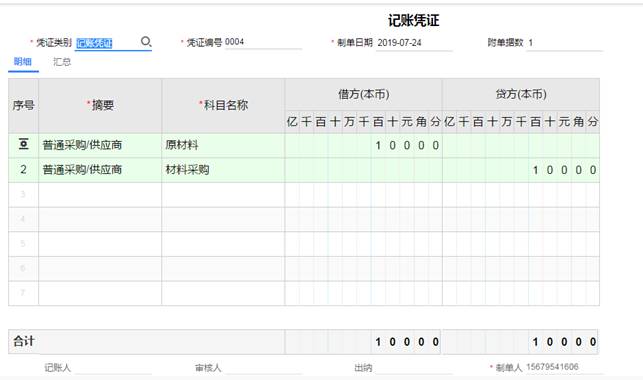Viewport: 643px width, 380px height.
Task: Click row number 7 cell
Action: pos(23,293)
